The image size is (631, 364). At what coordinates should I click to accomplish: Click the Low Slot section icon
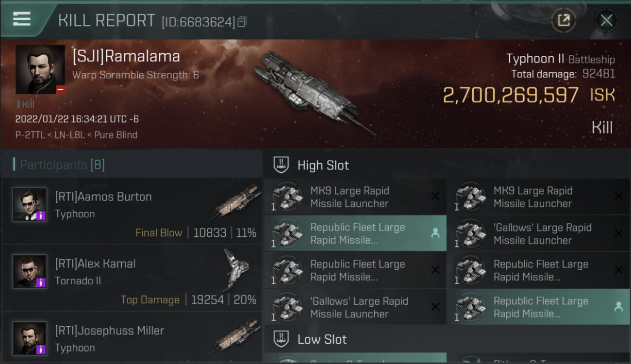[282, 339]
